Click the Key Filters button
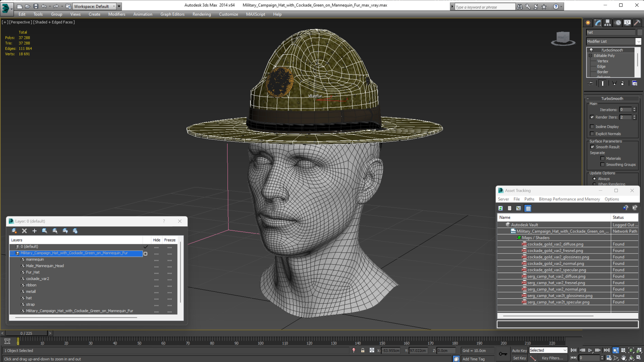This screenshot has height=362, width=644. (x=552, y=358)
